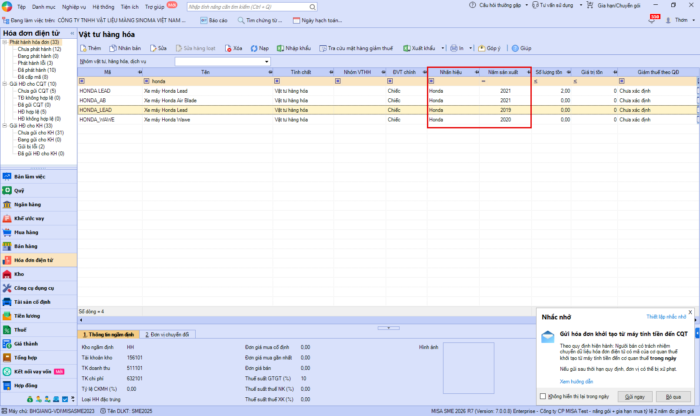Open Câu hỏi thường gặp dropdown arrow
This screenshot has height=416, width=700.
tap(526, 5)
